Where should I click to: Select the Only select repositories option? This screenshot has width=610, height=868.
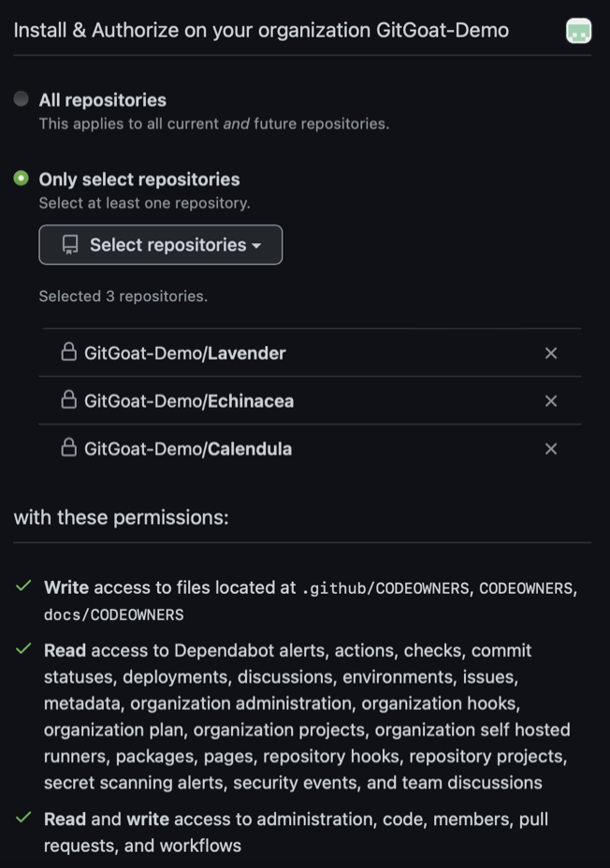point(22,180)
